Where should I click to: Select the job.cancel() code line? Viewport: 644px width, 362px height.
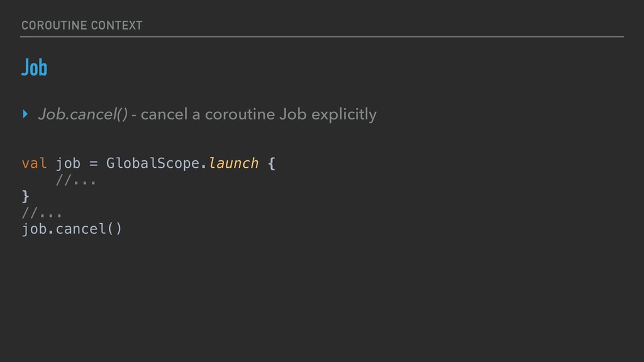click(72, 229)
